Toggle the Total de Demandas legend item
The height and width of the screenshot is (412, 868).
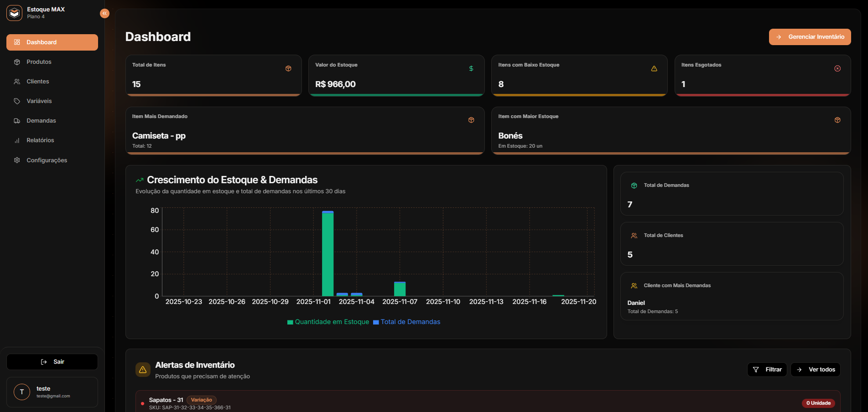point(406,322)
